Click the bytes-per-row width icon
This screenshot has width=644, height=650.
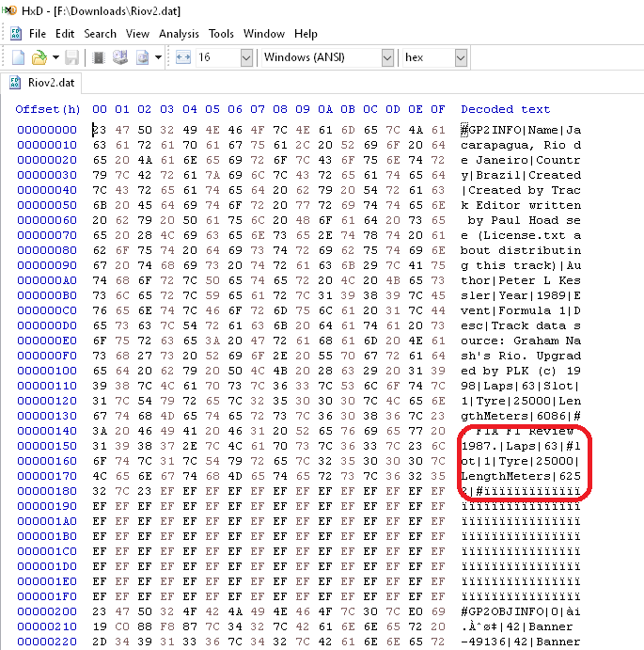[183, 57]
